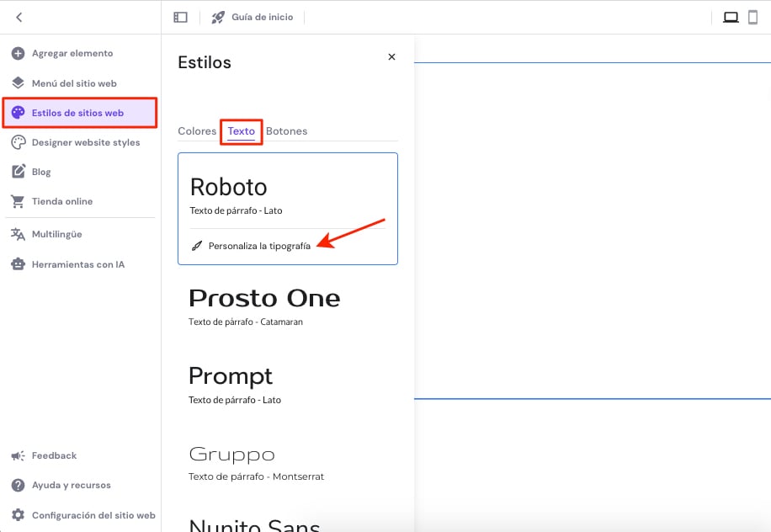Click the rocket icon for Guía de inicio
The image size is (771, 532).
(218, 17)
